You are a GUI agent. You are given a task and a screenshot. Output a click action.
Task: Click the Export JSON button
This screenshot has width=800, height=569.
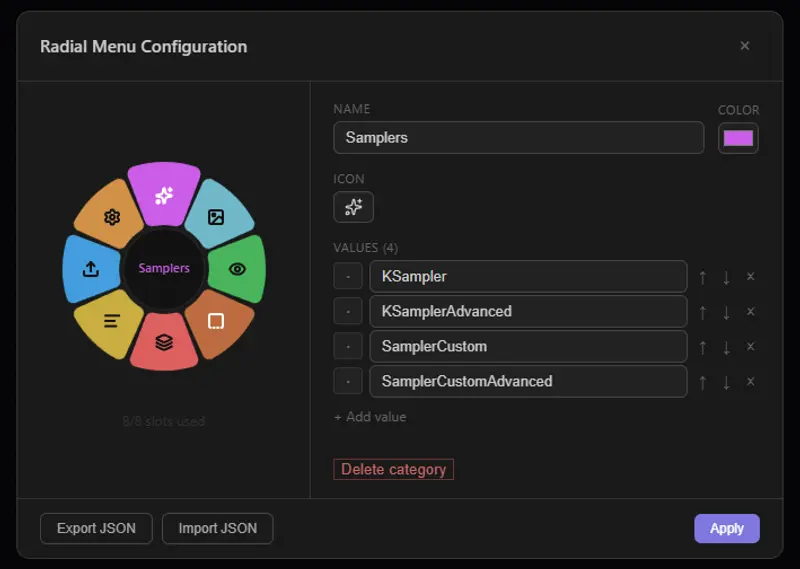[96, 528]
